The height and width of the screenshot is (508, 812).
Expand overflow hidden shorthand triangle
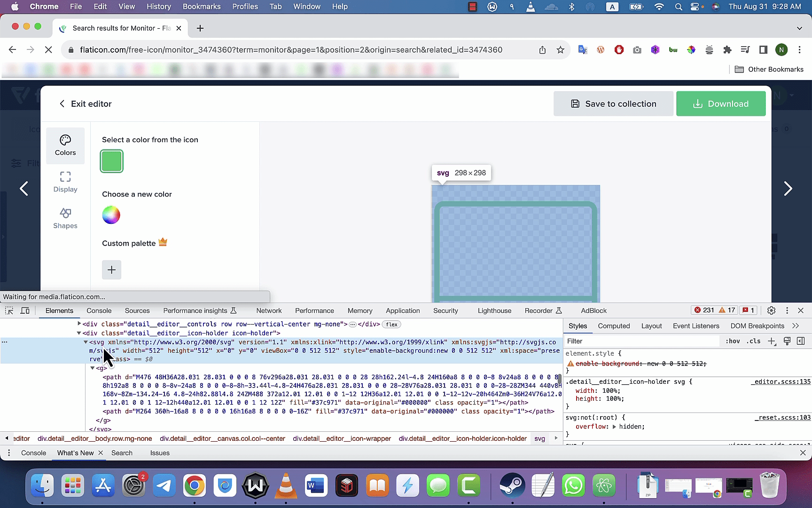(x=614, y=427)
